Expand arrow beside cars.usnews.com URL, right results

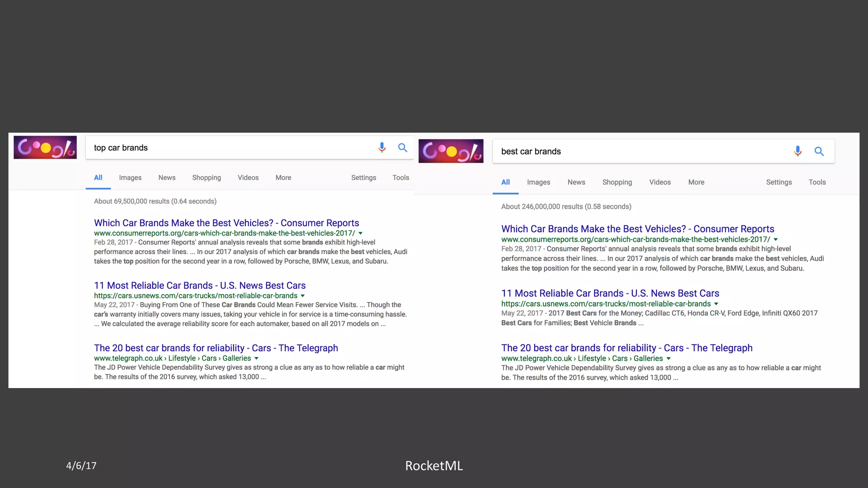point(716,304)
